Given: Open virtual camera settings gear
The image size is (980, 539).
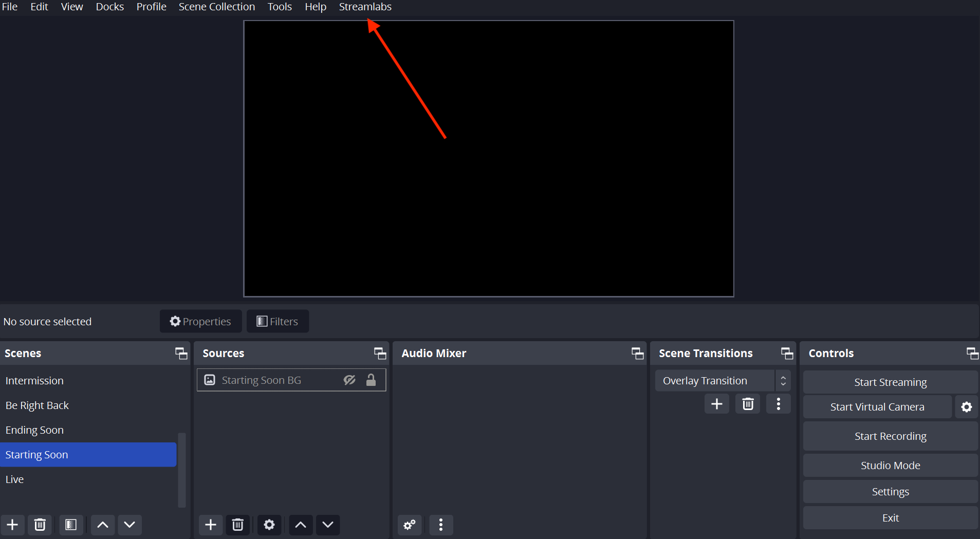Looking at the screenshot, I should coord(967,407).
